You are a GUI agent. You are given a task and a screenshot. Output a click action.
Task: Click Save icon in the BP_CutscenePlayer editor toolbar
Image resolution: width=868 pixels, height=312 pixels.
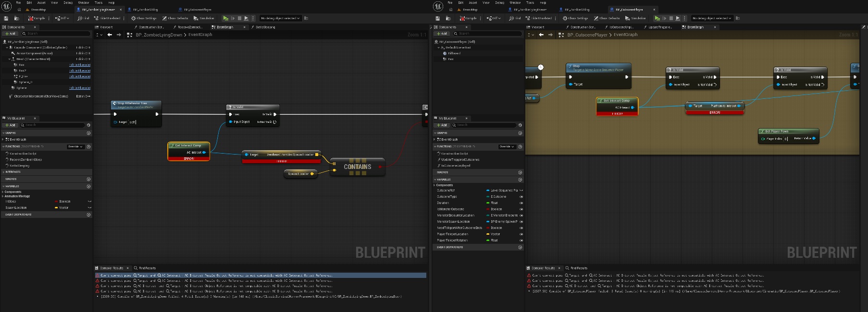(437, 18)
